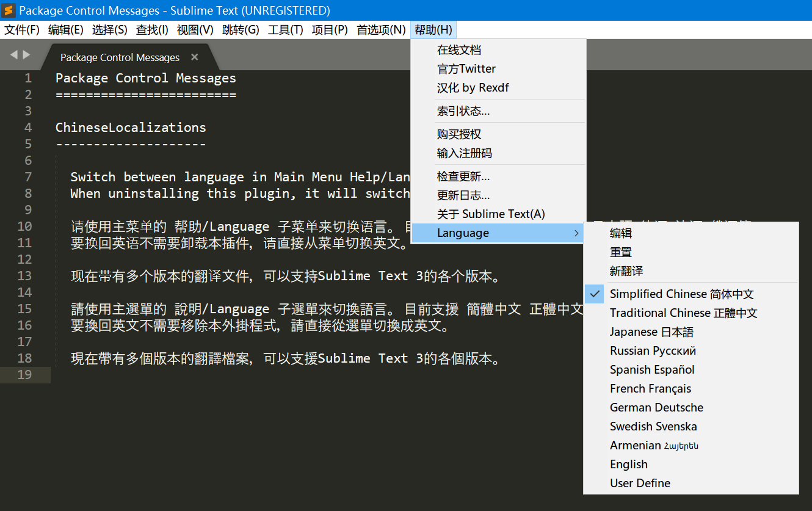Toggle the checkmark on Simplified Chinese 简体中文

pos(594,294)
